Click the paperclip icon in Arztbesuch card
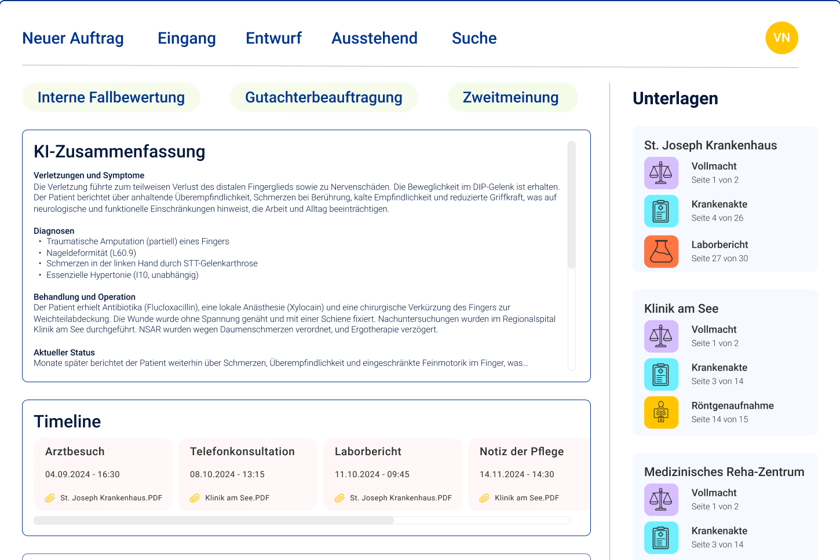The image size is (840, 560). tap(50, 498)
